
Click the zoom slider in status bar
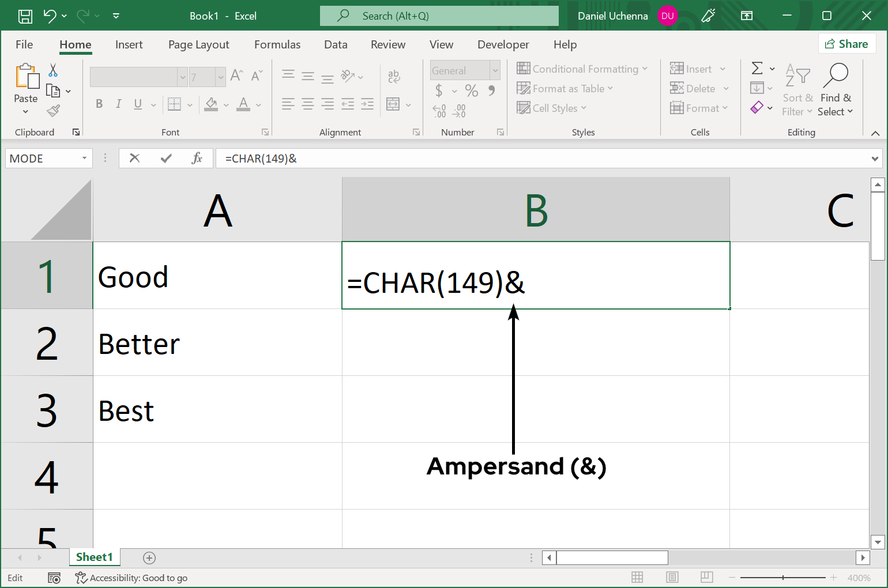782,578
